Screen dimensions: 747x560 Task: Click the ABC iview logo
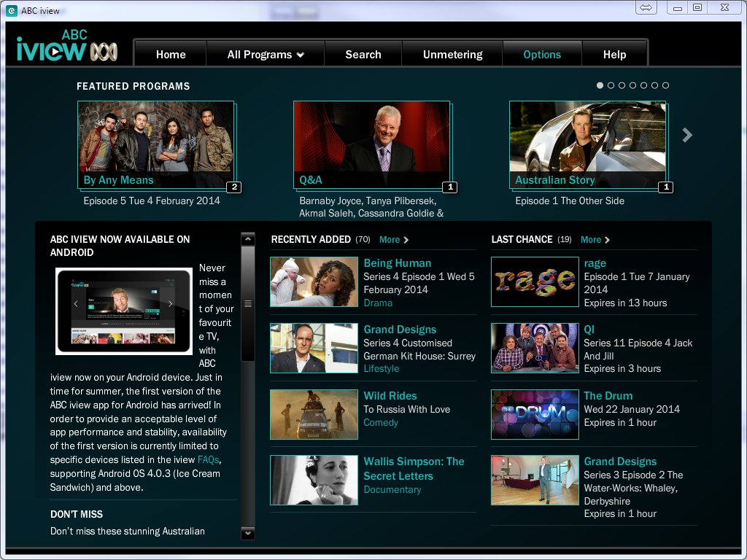pos(66,47)
